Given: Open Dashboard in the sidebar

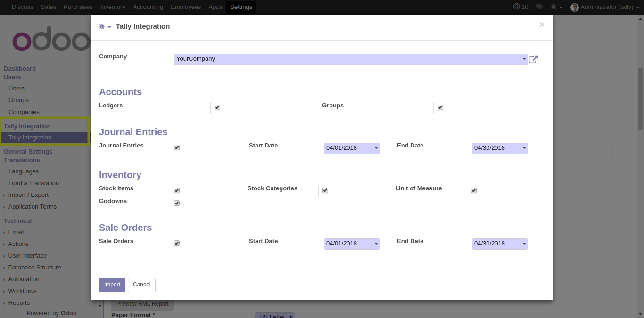Looking at the screenshot, I should pyautogui.click(x=20, y=69).
